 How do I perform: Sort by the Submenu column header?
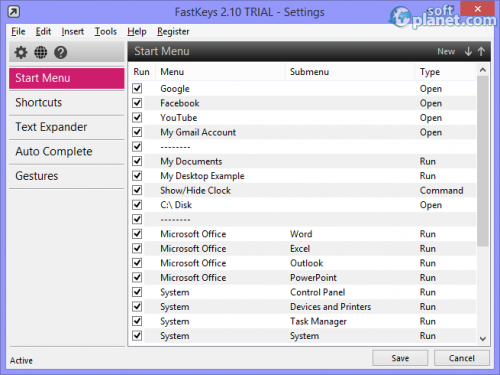[350, 72]
